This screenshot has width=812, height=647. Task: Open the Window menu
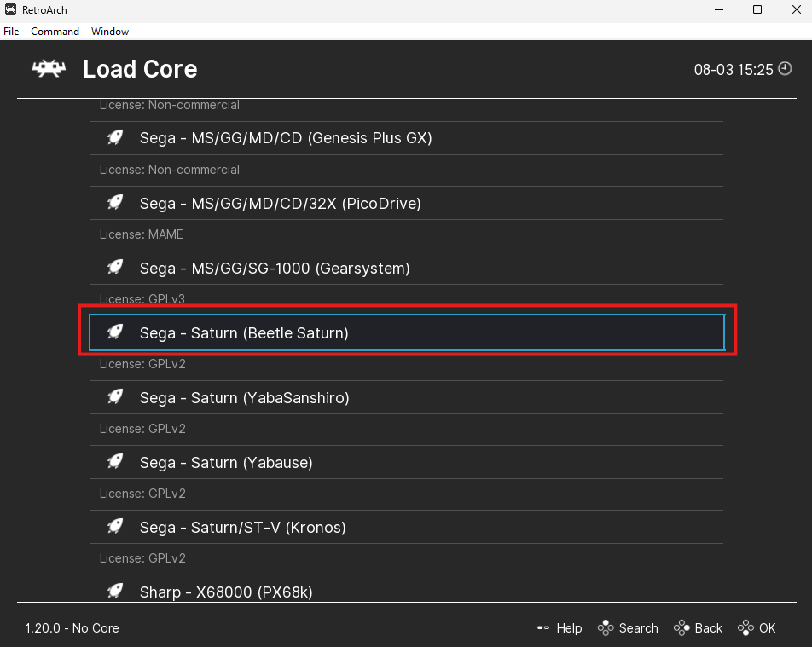pyautogui.click(x=110, y=32)
